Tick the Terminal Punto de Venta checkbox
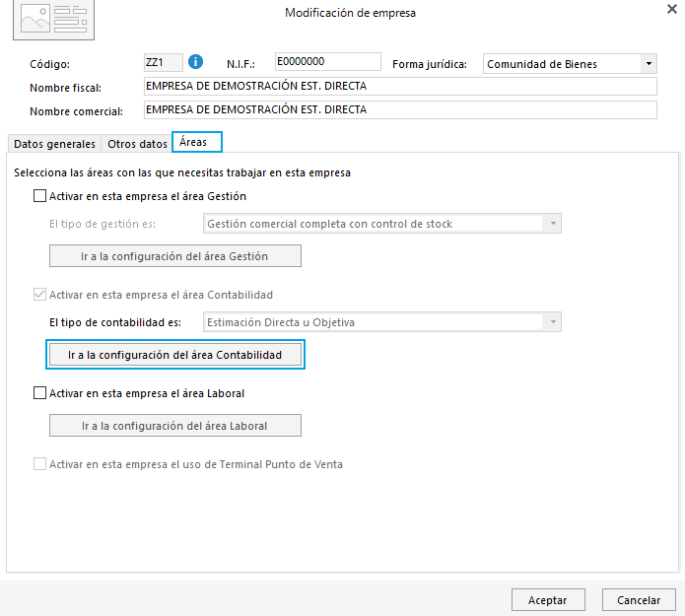685x616 pixels. pos(39,464)
